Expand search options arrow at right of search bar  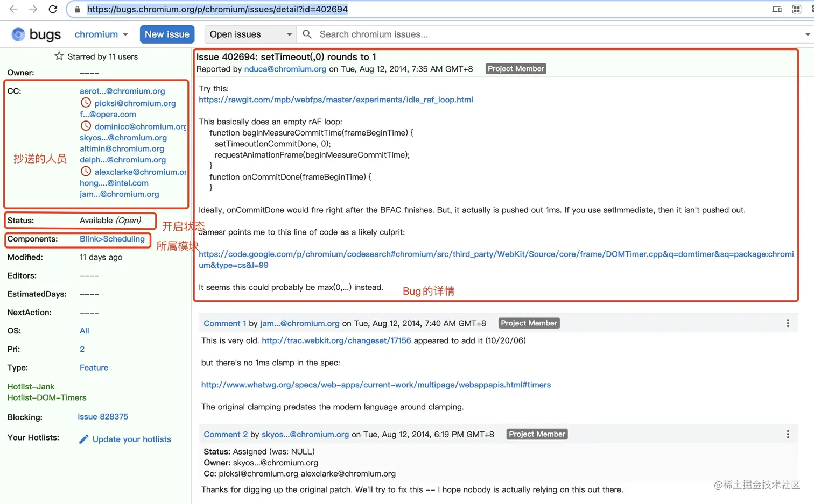(x=808, y=34)
